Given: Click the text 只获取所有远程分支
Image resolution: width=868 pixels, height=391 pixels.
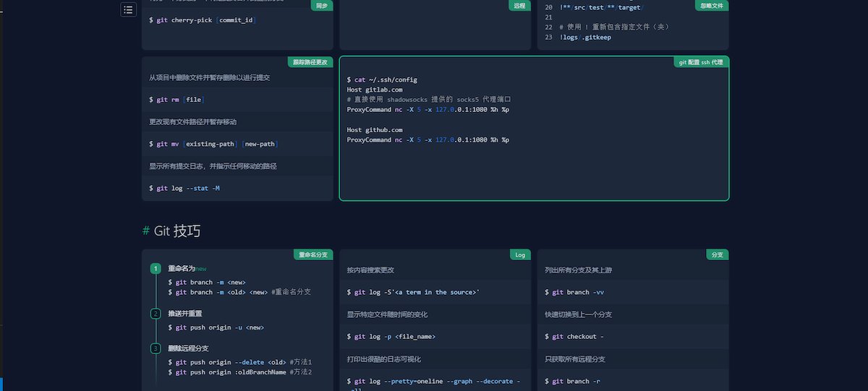Looking at the screenshot, I should point(575,359).
